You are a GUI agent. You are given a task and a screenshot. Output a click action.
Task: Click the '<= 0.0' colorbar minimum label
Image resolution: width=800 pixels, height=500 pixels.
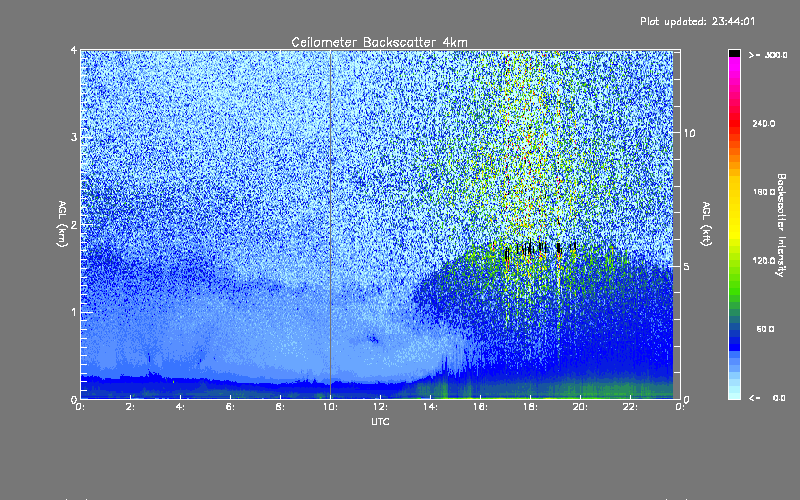(x=768, y=398)
